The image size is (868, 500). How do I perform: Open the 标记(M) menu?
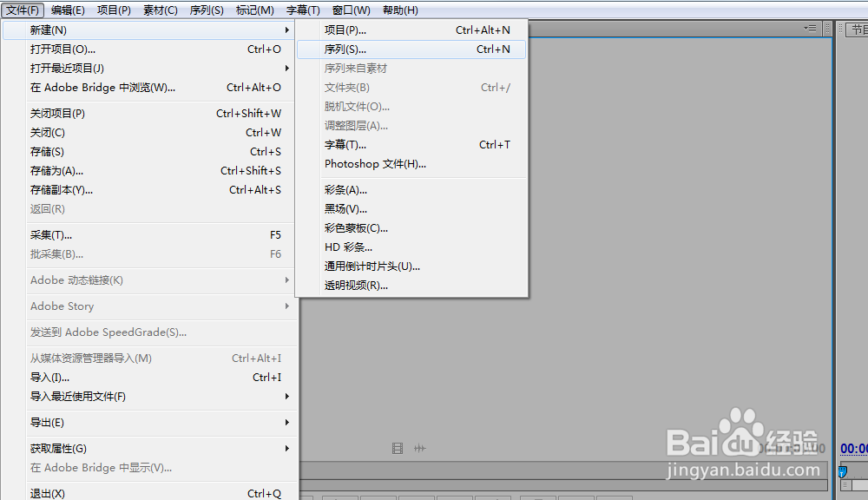pyautogui.click(x=254, y=10)
